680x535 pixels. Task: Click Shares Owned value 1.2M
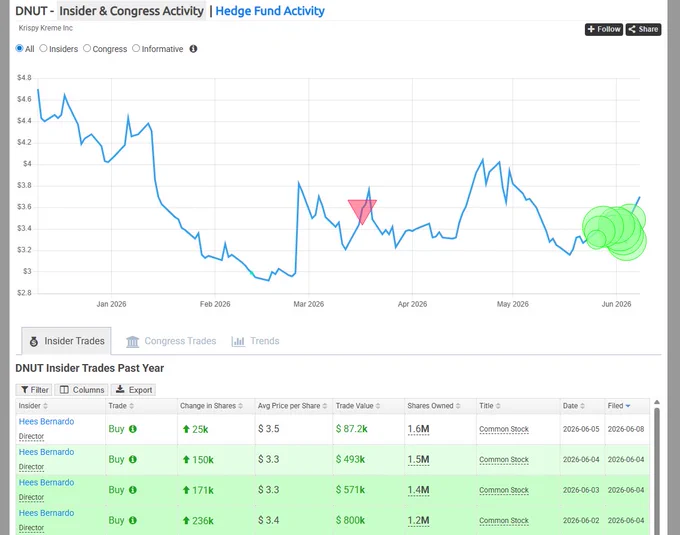click(x=418, y=520)
